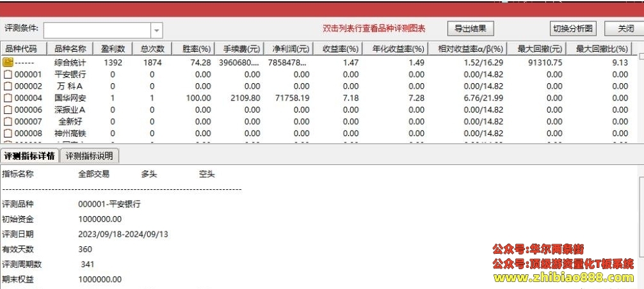Click stock code 000007

click(x=28, y=121)
